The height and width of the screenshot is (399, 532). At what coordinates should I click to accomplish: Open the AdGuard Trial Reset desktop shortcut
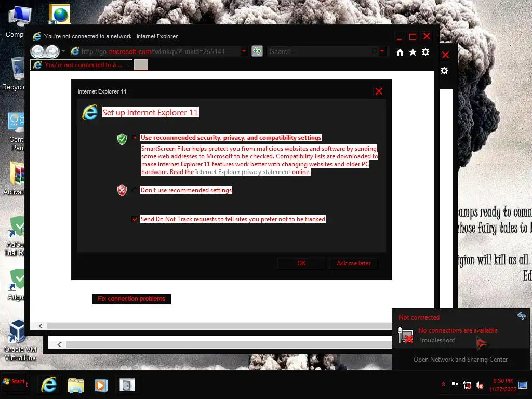click(15, 236)
